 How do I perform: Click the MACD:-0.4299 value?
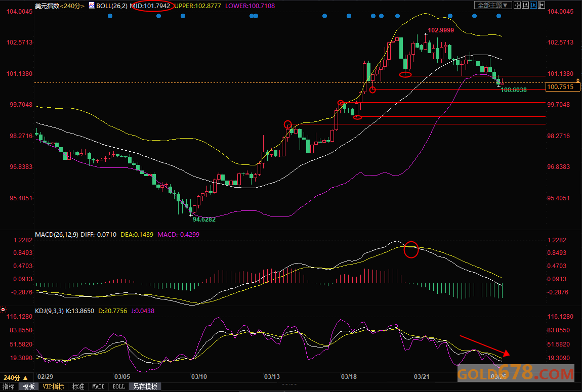point(178,234)
